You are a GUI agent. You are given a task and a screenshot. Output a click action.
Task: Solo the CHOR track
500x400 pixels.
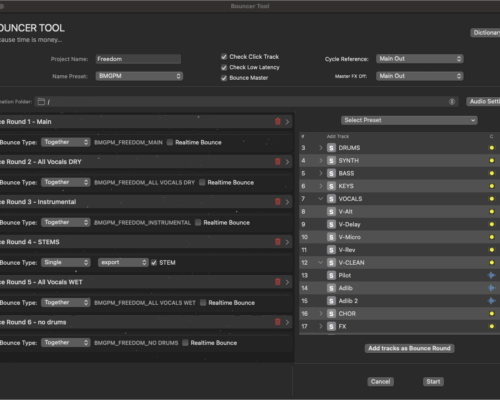pyautogui.click(x=331, y=314)
